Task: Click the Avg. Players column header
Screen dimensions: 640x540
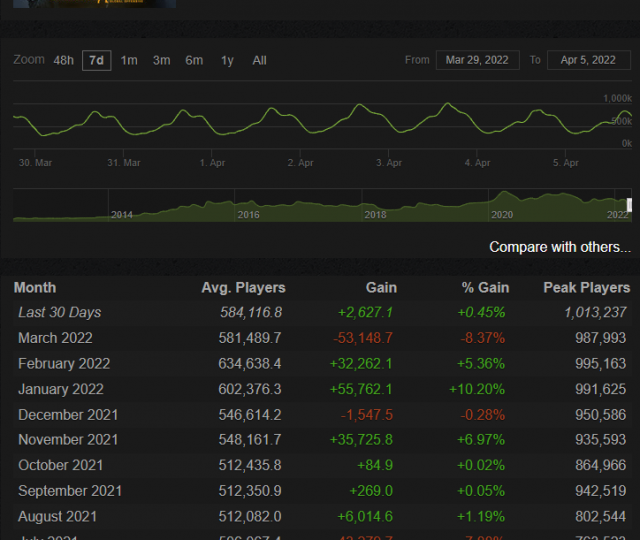Action: pos(243,287)
